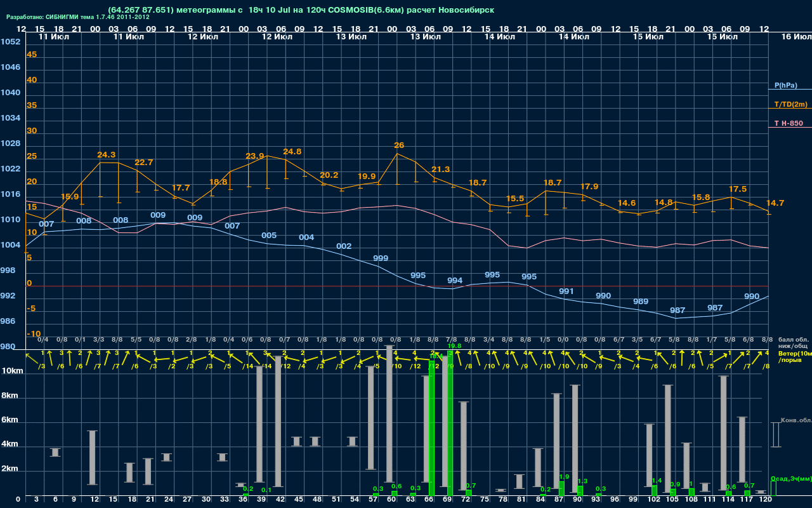The image size is (812, 508).
Task: Click the 989 pressure value
Action: [641, 302]
